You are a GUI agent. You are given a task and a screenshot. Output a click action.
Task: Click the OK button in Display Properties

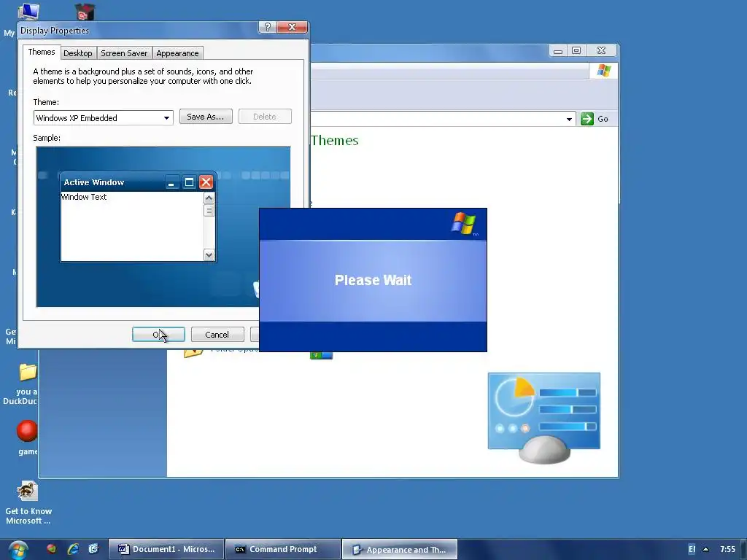[158, 335]
